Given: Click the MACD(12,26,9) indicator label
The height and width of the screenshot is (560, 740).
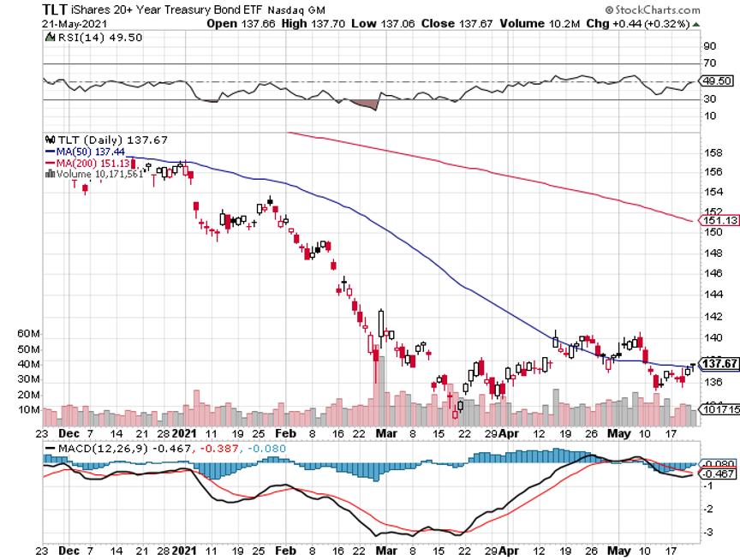Looking at the screenshot, I should click(103, 448).
